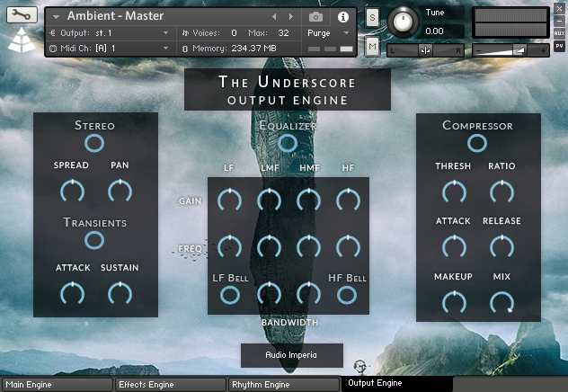Click the volume minus end
The image size is (568, 392).
pos(479,51)
